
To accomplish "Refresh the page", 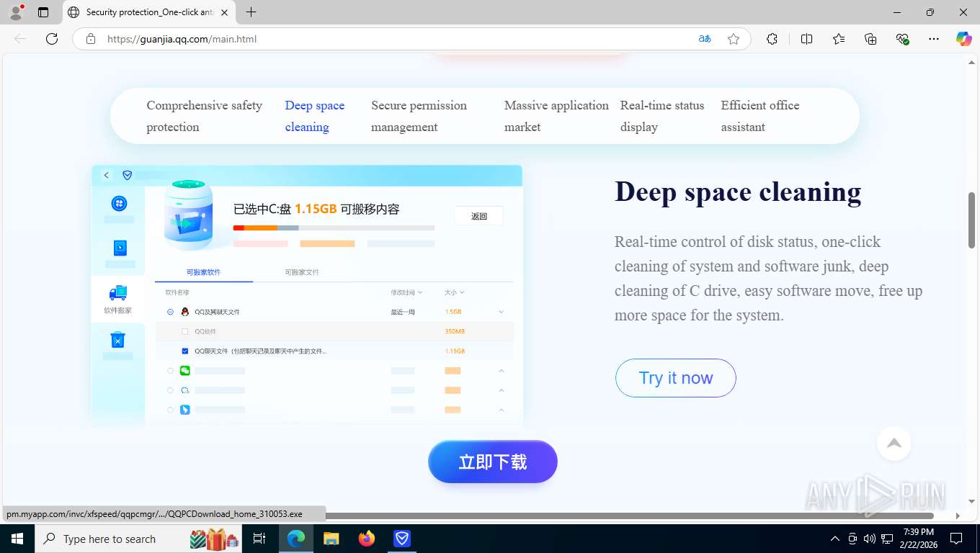I will pyautogui.click(x=52, y=39).
